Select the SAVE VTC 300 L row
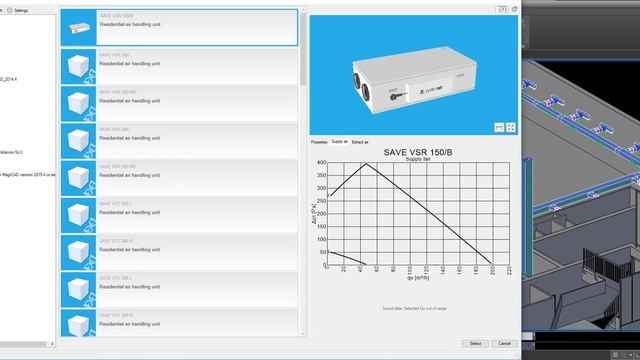 [x=179, y=289]
